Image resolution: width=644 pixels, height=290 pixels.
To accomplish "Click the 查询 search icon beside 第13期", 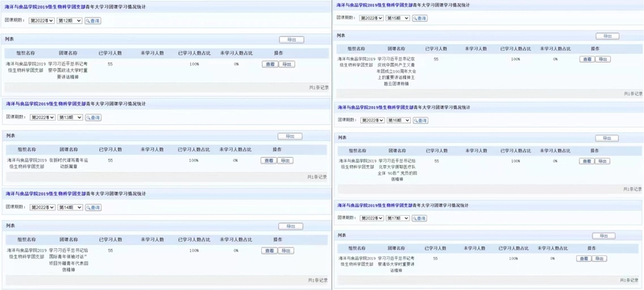I will (x=93, y=118).
